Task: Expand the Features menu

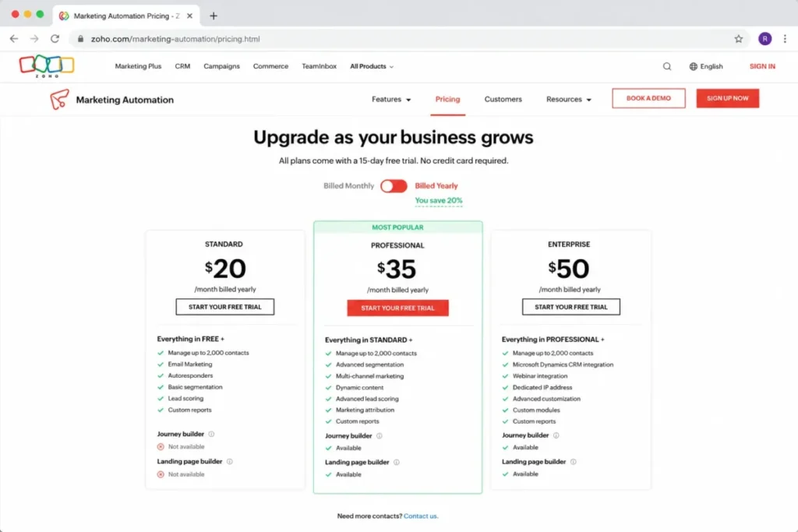Action: [x=391, y=99]
